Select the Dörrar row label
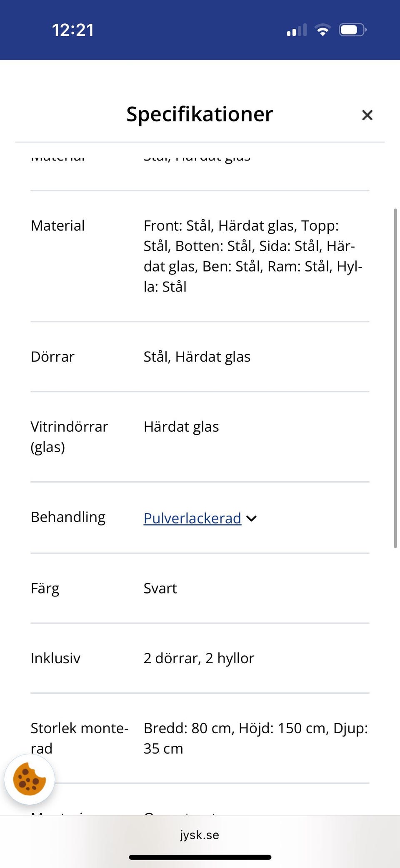 pyautogui.click(x=52, y=357)
